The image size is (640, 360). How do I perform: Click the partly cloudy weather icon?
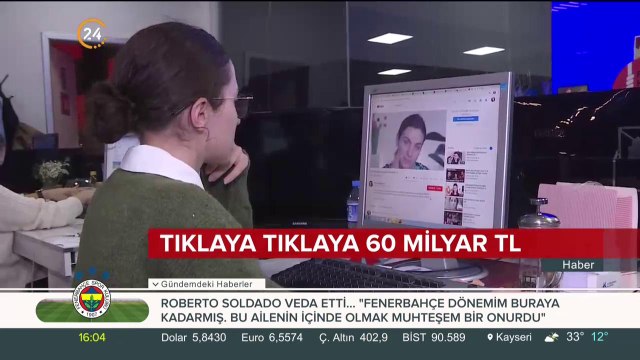coord(551,338)
